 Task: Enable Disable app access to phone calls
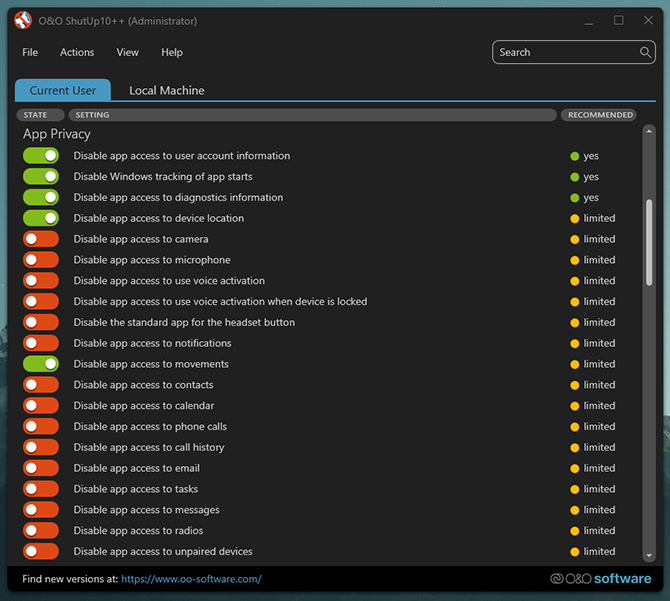coord(41,426)
